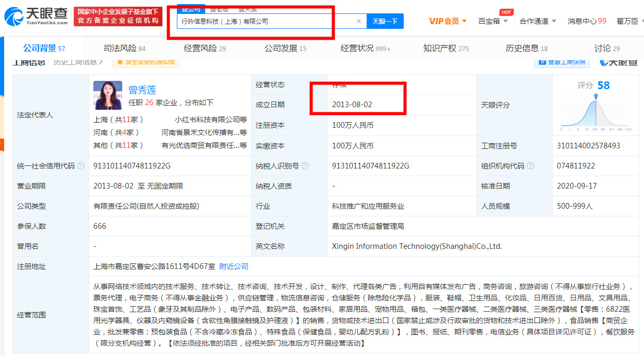Switch to the 知识产权 tab
Viewport: 644px width, 356px height.
(x=446, y=48)
